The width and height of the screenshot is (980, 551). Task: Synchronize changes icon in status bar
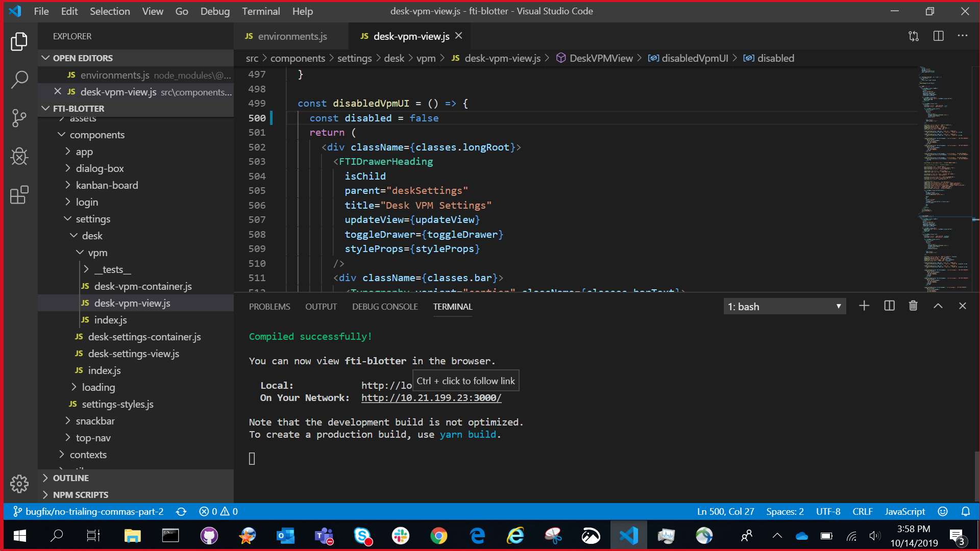pos(181,511)
